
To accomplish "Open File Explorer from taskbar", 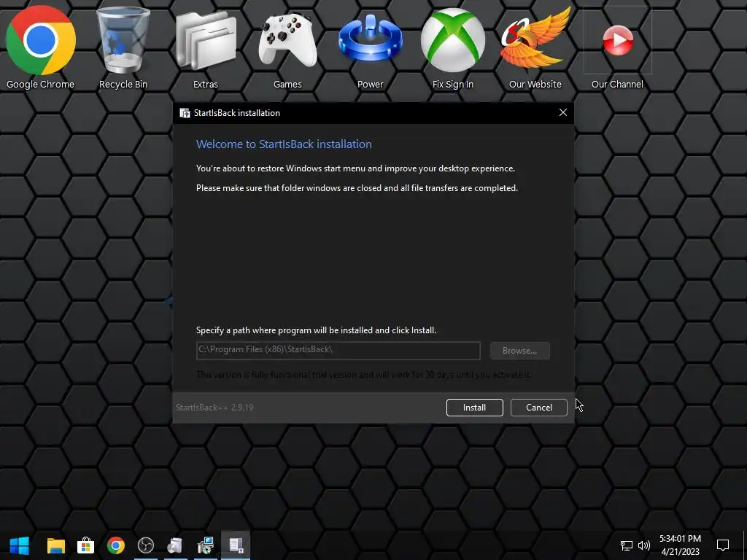I will (55, 545).
